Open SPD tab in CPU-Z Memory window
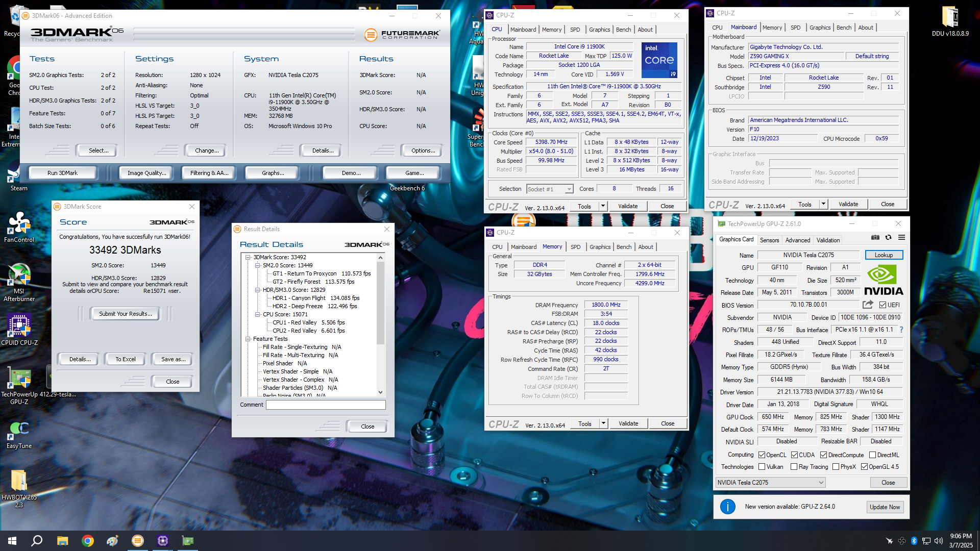Image resolution: width=980 pixels, height=551 pixels. coord(575,247)
